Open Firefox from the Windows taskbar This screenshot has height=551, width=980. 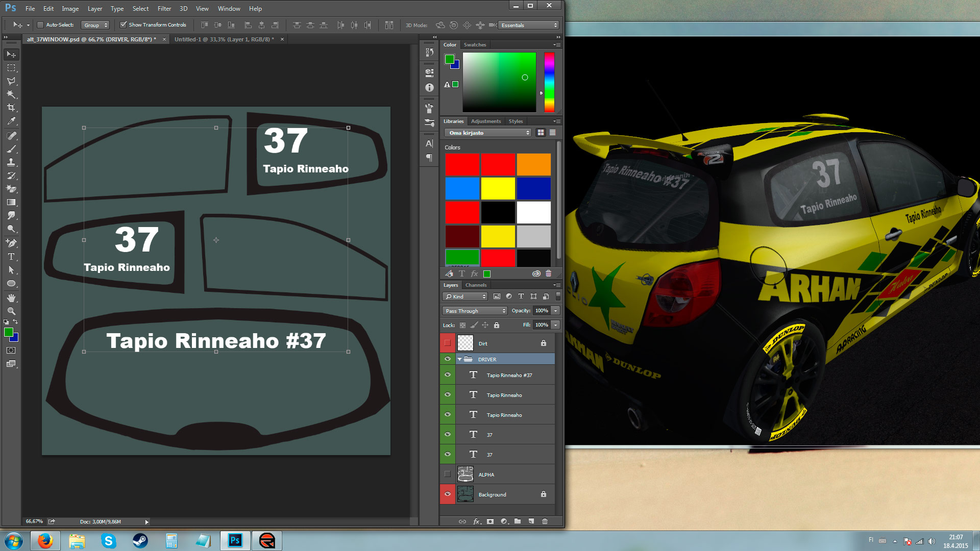pos(45,541)
